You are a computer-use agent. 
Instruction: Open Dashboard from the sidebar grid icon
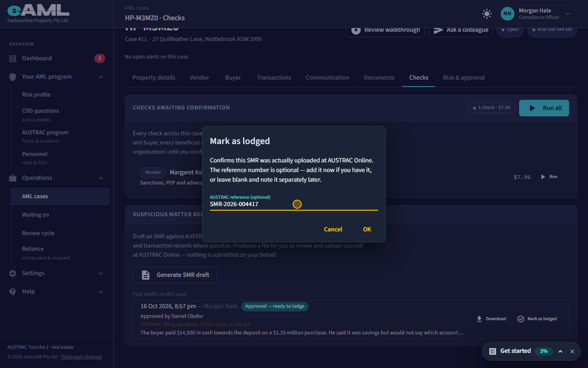13,58
